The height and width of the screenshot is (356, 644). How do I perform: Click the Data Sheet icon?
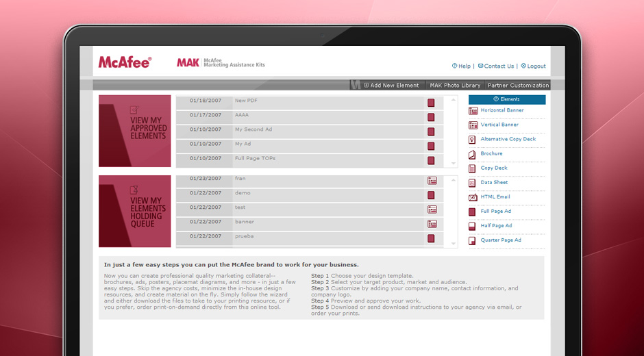[472, 183]
